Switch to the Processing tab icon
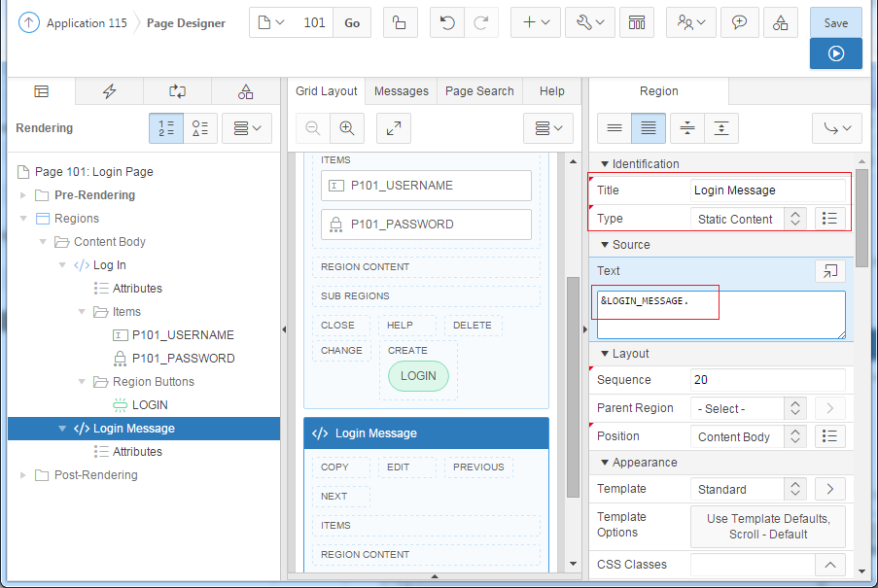Image resolution: width=878 pixels, height=588 pixels. click(178, 91)
